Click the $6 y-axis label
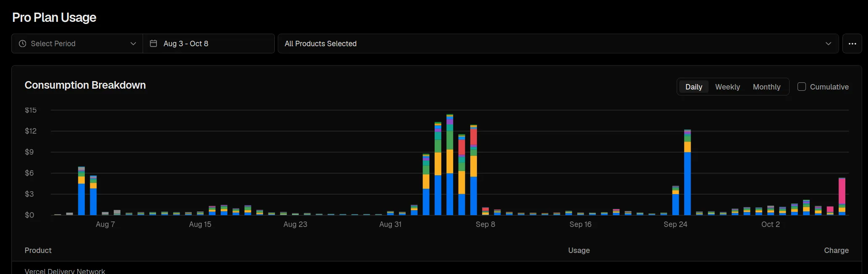Screen dimensions: 868x274 (x=29, y=173)
